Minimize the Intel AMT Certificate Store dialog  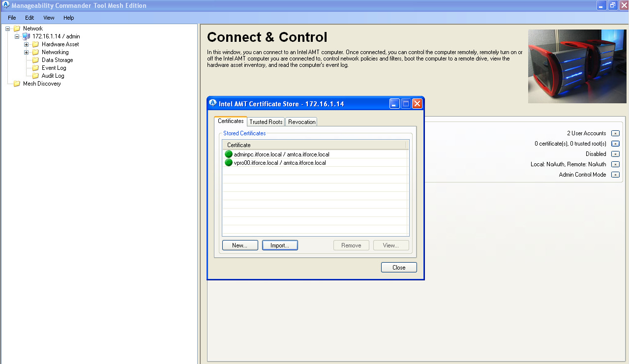click(394, 104)
